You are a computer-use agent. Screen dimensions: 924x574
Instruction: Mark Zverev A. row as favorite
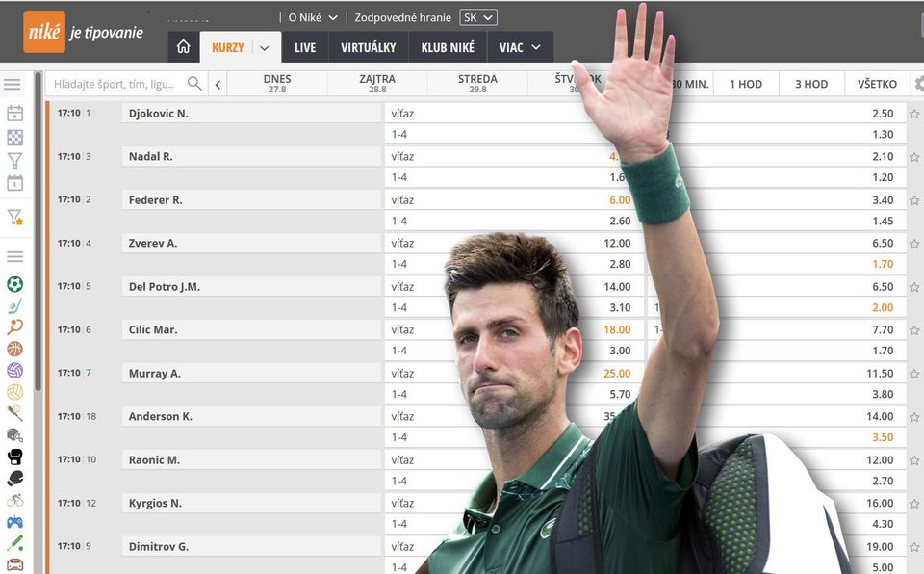pyautogui.click(x=914, y=244)
